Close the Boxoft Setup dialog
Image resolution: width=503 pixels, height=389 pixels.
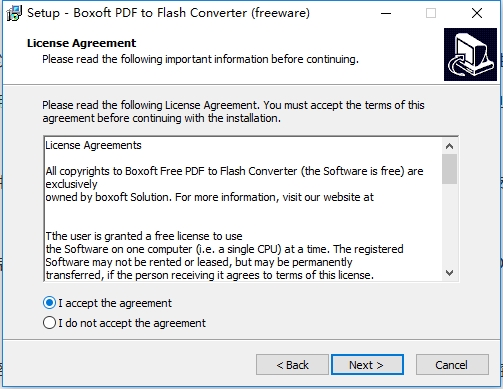(x=477, y=13)
